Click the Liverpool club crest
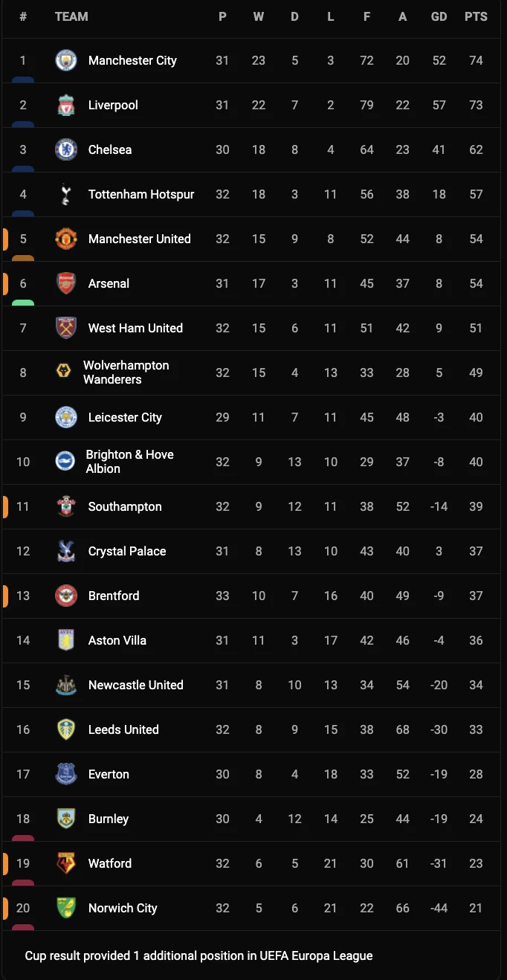Viewport: 507px width, 980px height. click(x=66, y=105)
